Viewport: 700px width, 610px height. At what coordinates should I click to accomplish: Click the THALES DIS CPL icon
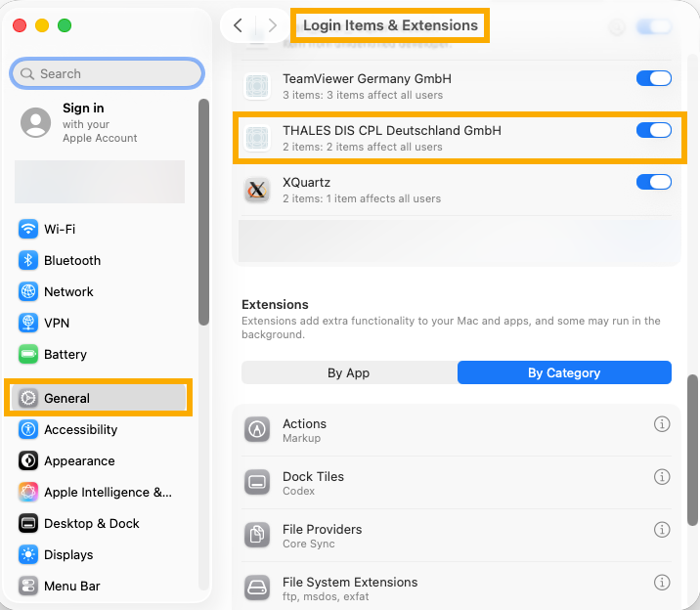(x=257, y=138)
